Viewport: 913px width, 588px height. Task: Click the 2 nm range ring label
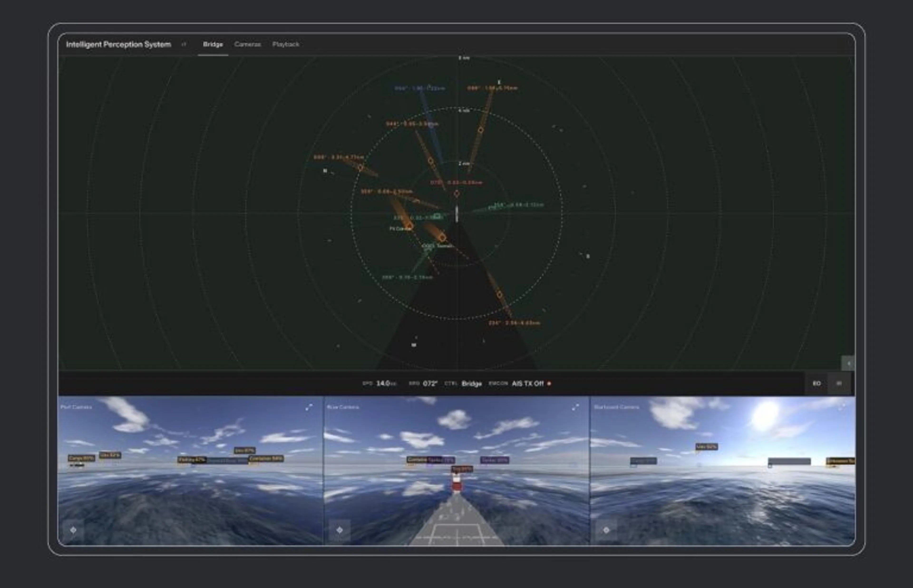464,163
